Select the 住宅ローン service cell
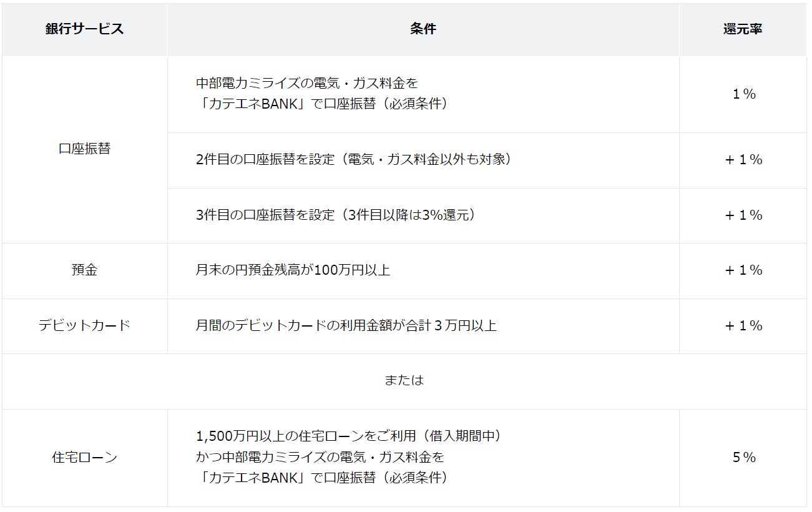 [x=84, y=458]
